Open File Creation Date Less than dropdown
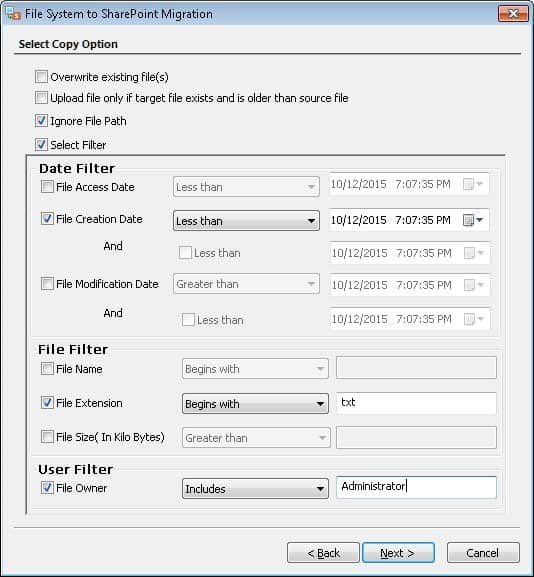 click(246, 221)
